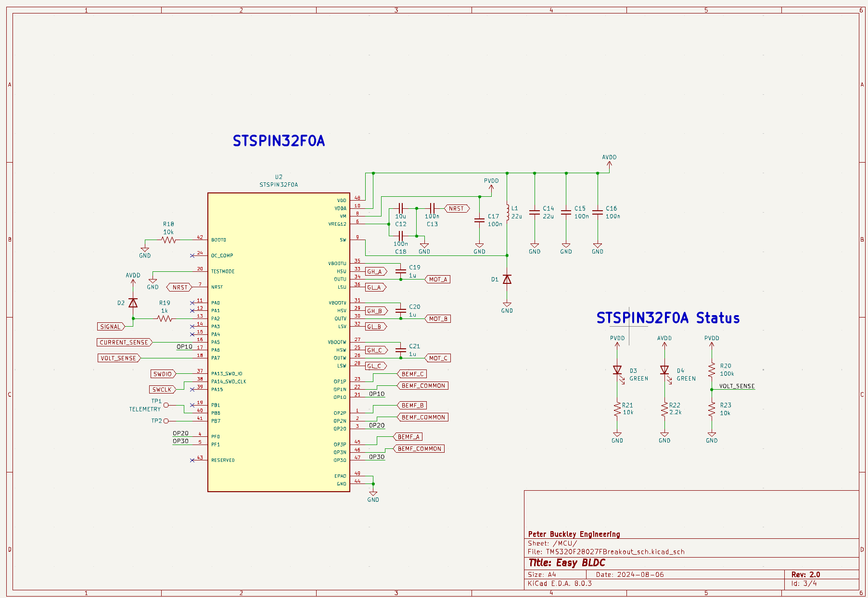Screen dimensions: 868x598
Task: Select resistor R22 2.2k symbol
Action: tap(664, 409)
